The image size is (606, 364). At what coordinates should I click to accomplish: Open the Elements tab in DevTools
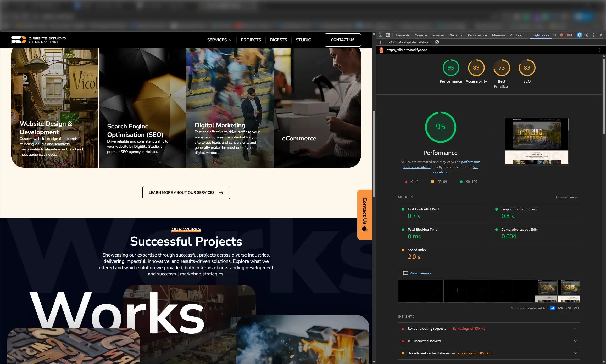[x=402, y=35]
